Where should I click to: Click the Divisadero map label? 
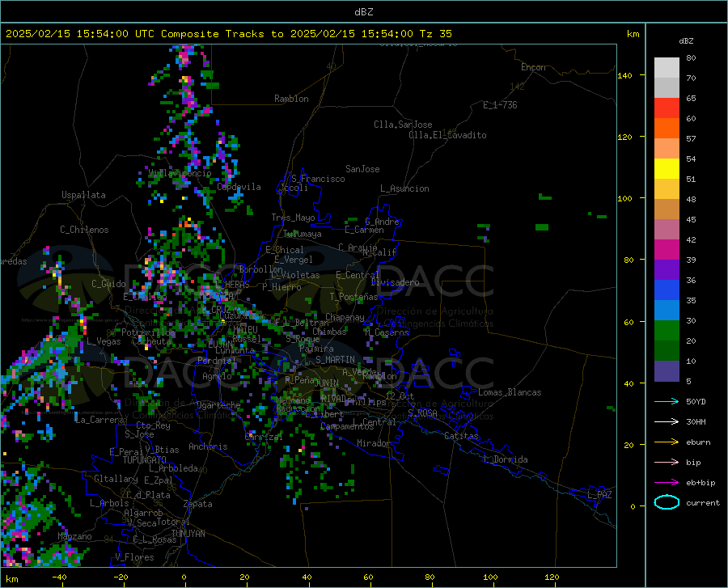[395, 282]
